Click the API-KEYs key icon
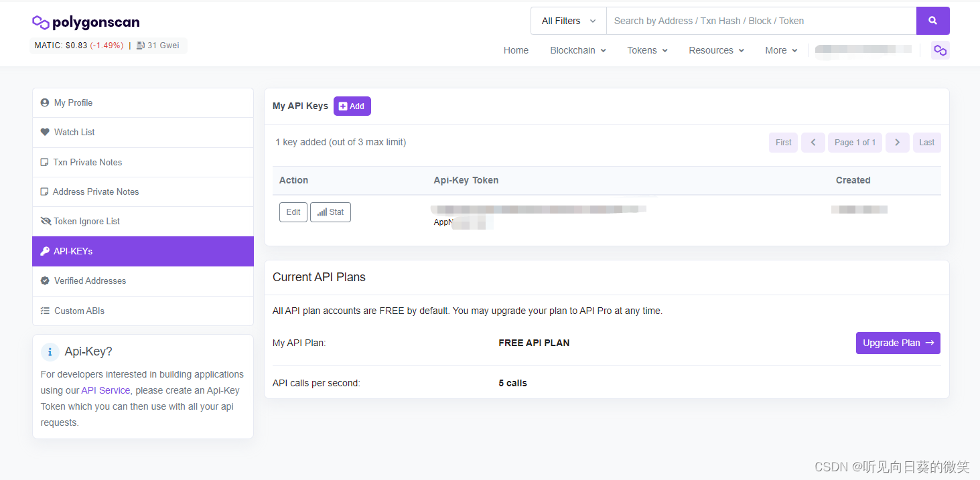Viewport: 980px width, 480px height. click(x=45, y=251)
